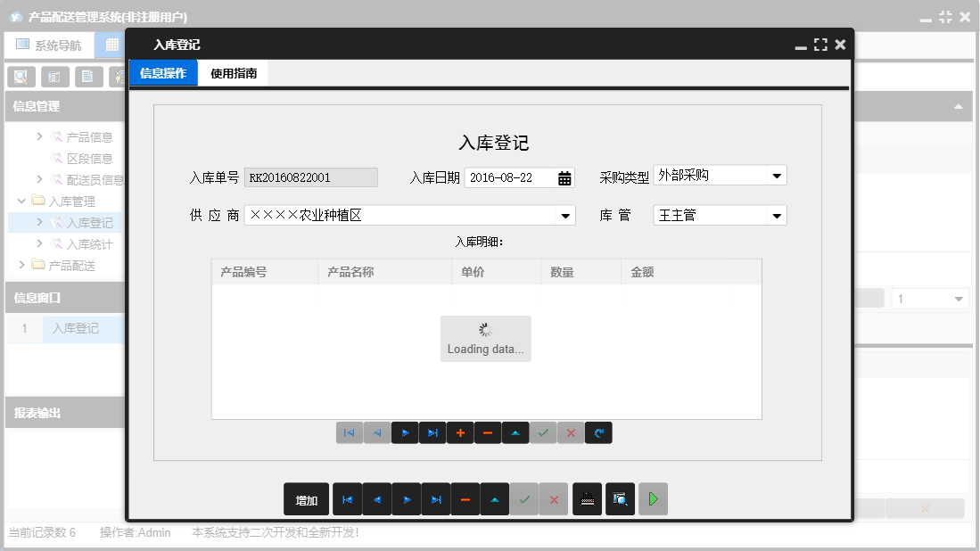Click the refresh icon in detail grid toolbar

598,432
